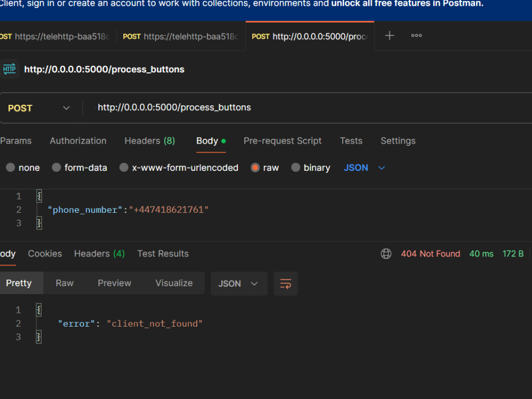Image resolution: width=532 pixels, height=399 pixels.
Task: Open the response Headers (4) tab
Action: (x=99, y=254)
